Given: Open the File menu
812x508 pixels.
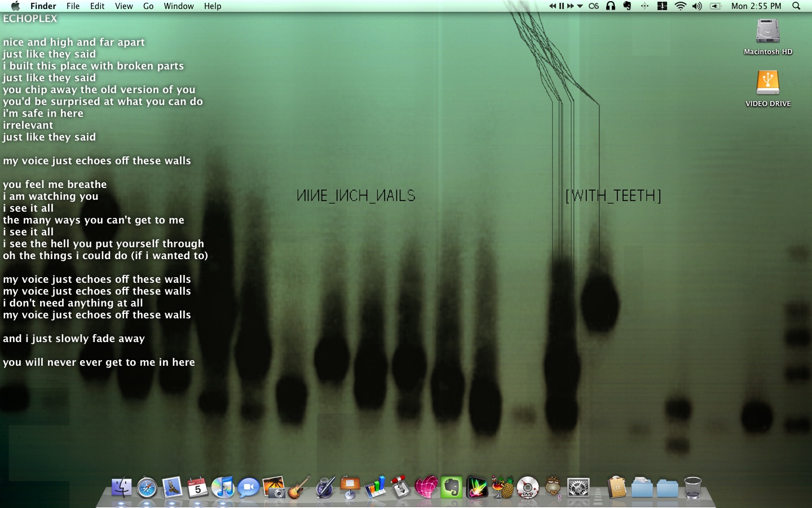Looking at the screenshot, I should (73, 6).
